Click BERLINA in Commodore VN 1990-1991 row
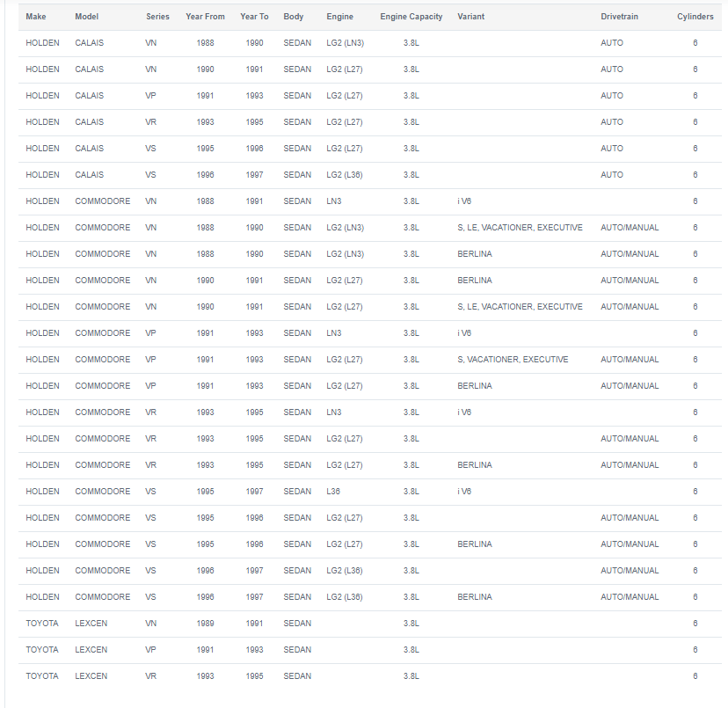This screenshot has width=728, height=708. click(475, 281)
